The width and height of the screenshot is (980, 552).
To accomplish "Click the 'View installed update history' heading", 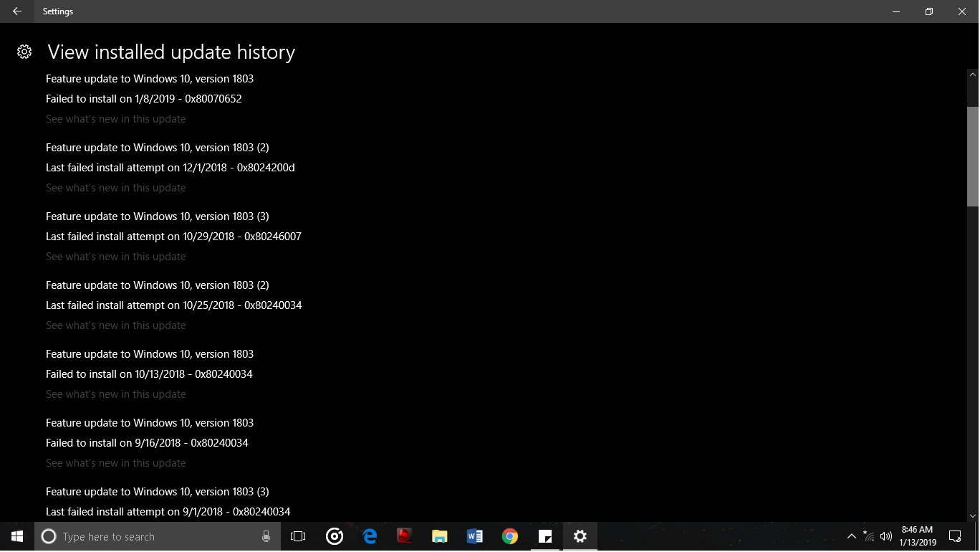I will pyautogui.click(x=171, y=52).
